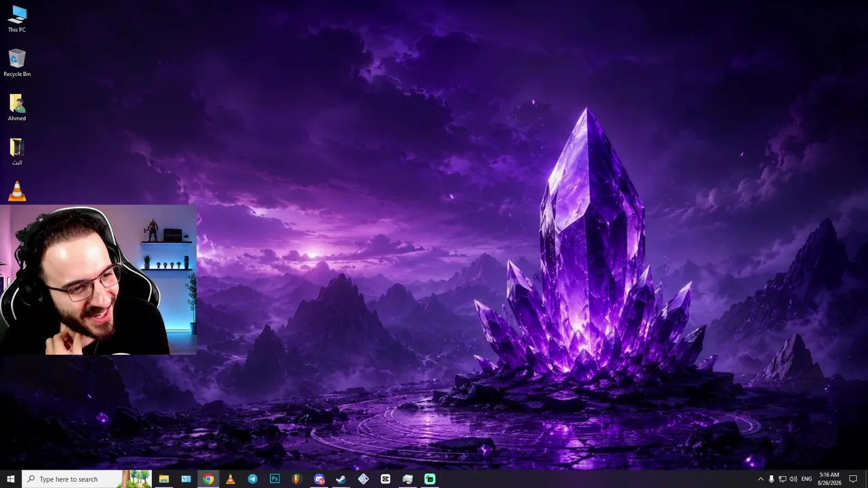
Task: Open VLC media player from the taskbar
Action: 230,479
